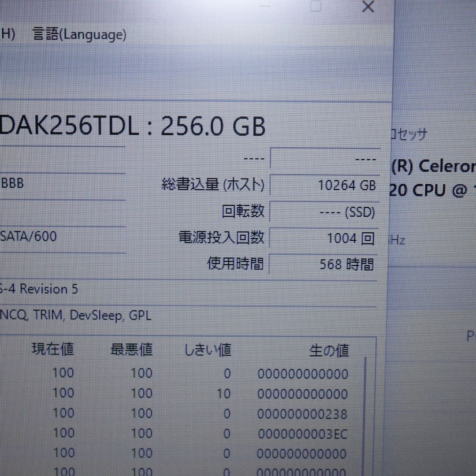Click the ACS-4 Revision 5 standard text
This screenshot has height=476, width=476.
pyautogui.click(x=40, y=289)
